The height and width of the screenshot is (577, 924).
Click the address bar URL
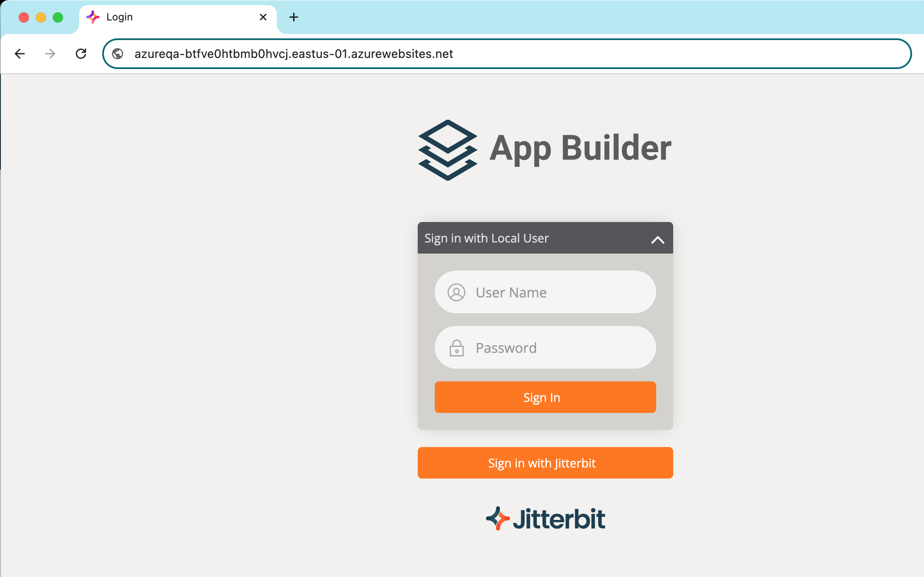tap(294, 54)
